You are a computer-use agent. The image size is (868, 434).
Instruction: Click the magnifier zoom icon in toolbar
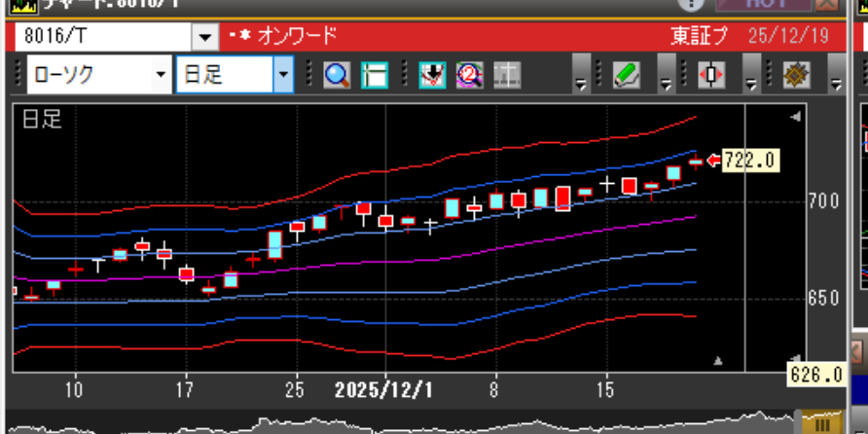tap(337, 75)
